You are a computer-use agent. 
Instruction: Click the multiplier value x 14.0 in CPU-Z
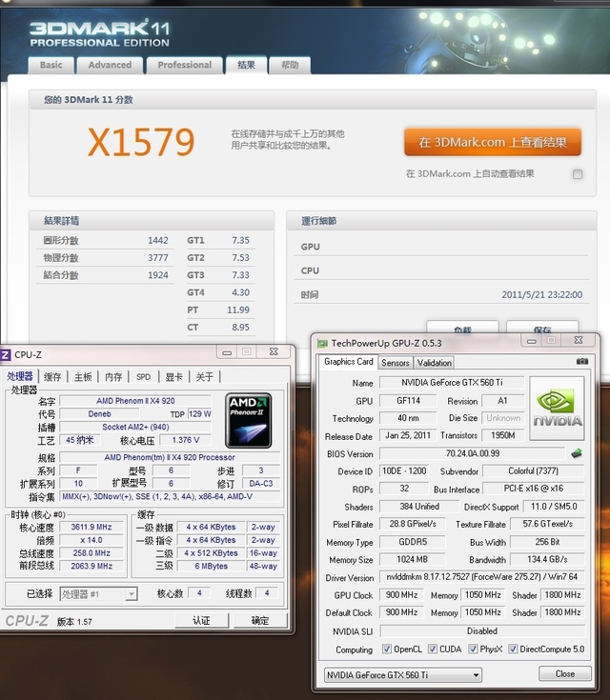click(x=91, y=540)
